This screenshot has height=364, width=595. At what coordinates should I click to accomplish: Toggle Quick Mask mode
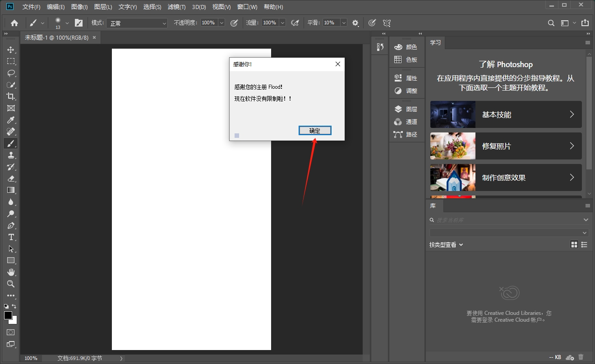11,332
